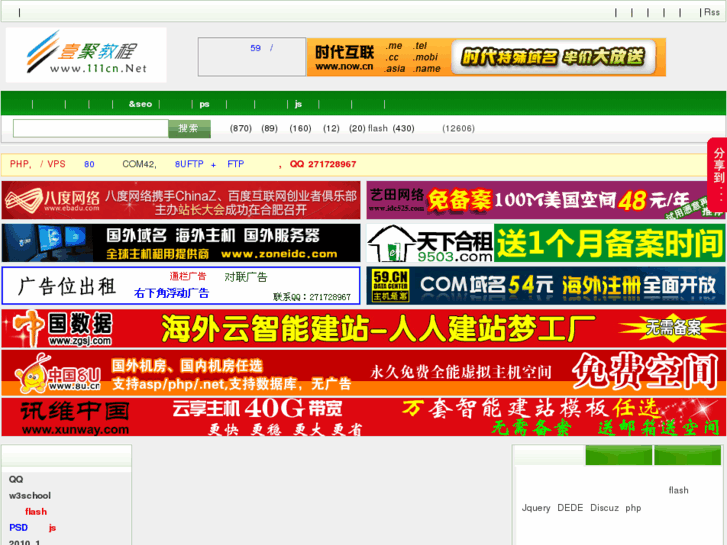Image resolution: width=727 pixels, height=545 pixels.
Task: Switch to the last green tab in right panel
Action: click(687, 455)
